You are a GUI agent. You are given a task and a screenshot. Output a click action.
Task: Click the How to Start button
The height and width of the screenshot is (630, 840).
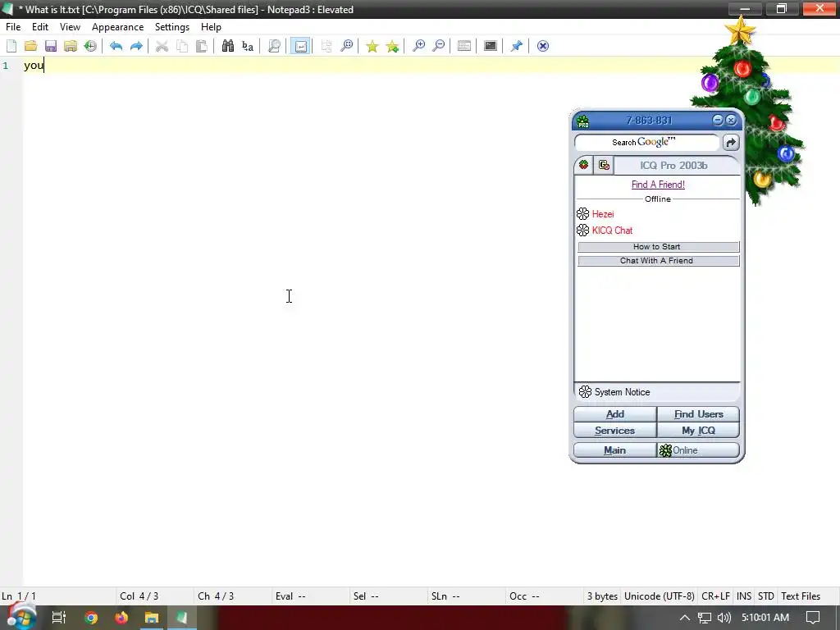[x=659, y=247]
